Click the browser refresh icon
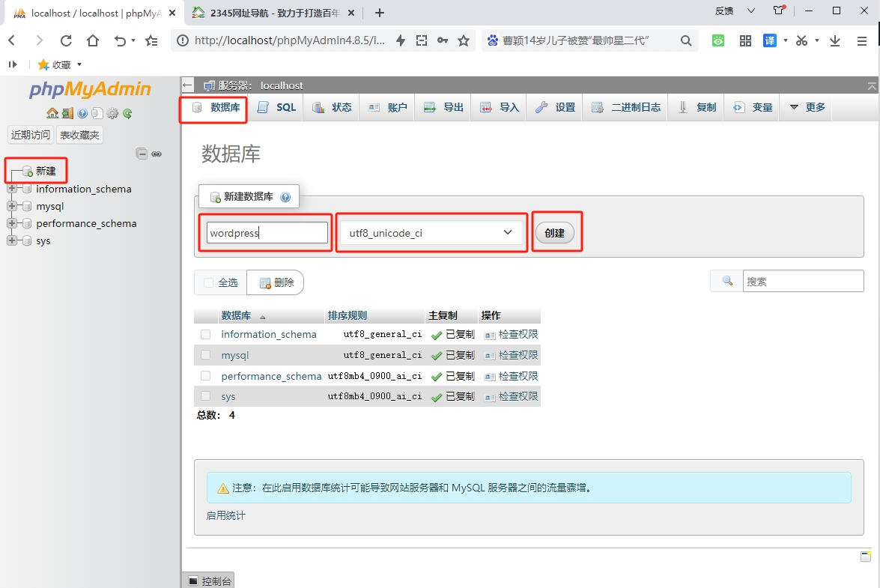 point(66,40)
